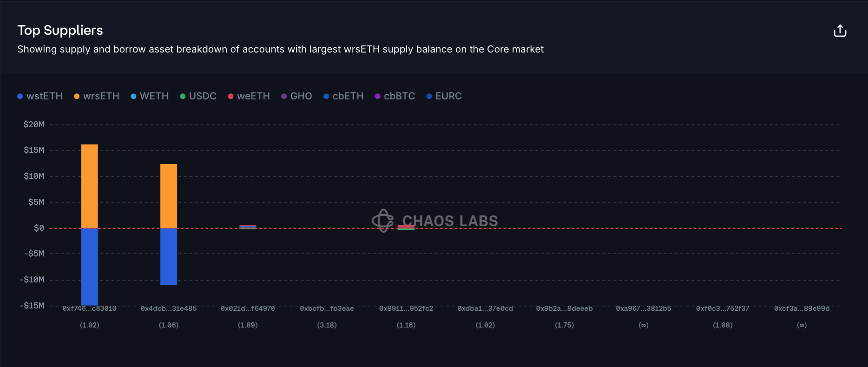The height and width of the screenshot is (367, 868).
Task: Click orange wrsETH bar of 0xf746...c83010
Action: tap(90, 186)
